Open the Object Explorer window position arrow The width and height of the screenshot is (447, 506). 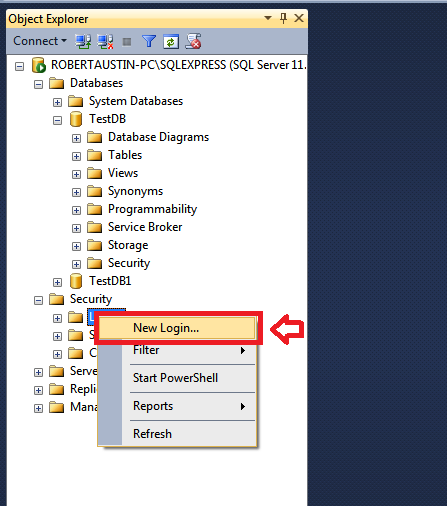pyautogui.click(x=268, y=18)
